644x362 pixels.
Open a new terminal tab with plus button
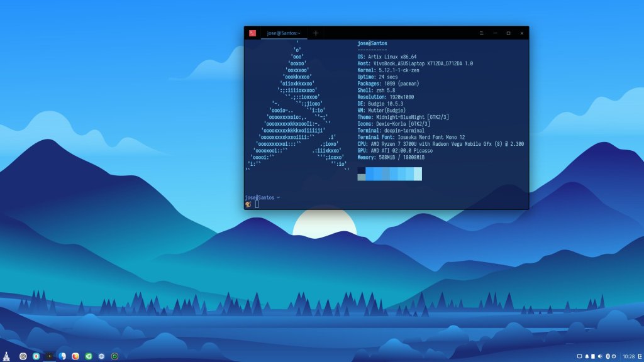click(x=316, y=33)
